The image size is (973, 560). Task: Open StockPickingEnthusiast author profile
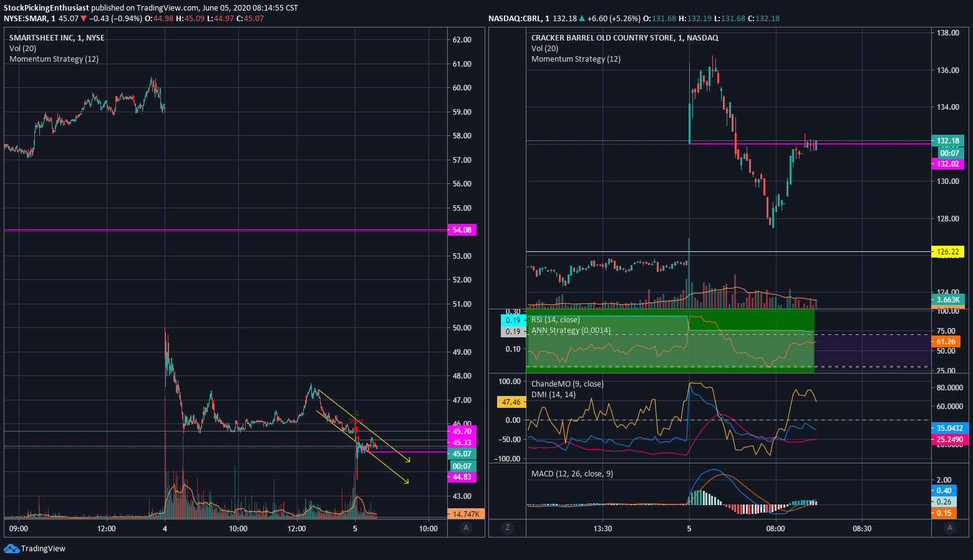(46, 8)
